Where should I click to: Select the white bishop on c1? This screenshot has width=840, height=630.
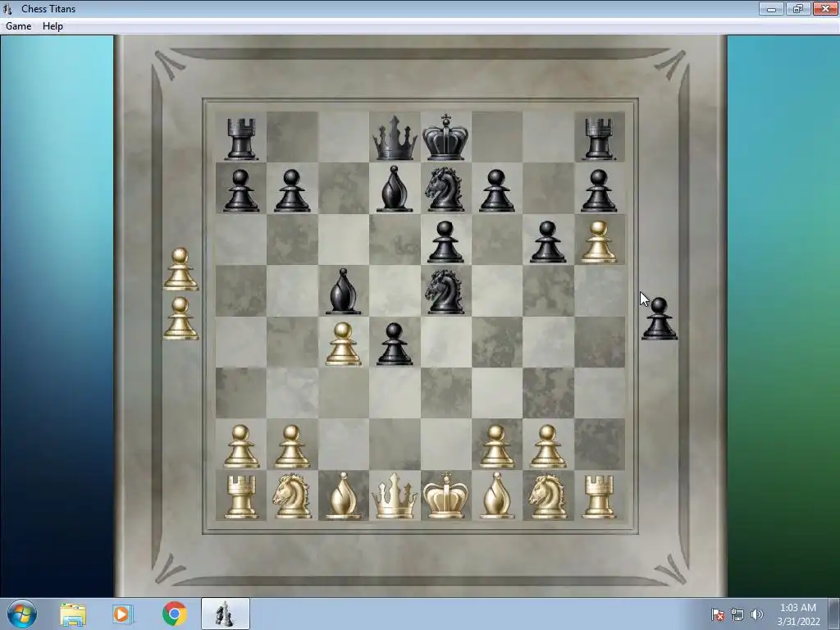pyautogui.click(x=344, y=495)
